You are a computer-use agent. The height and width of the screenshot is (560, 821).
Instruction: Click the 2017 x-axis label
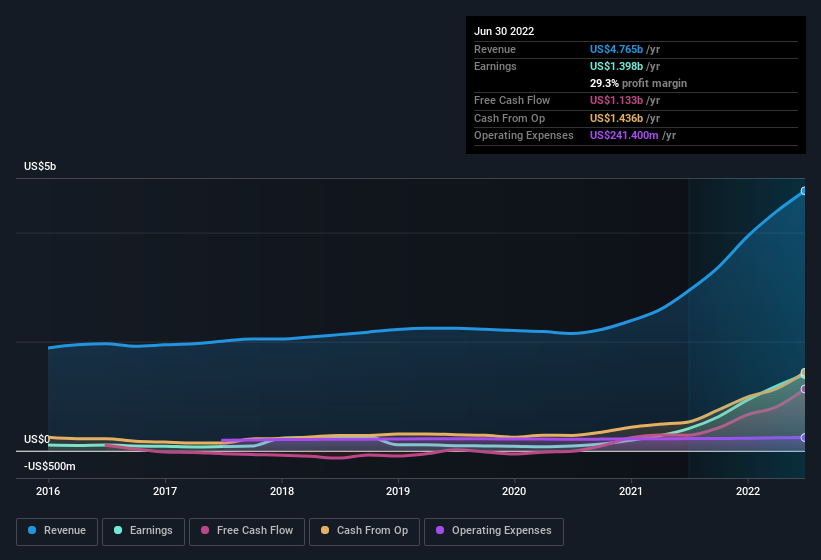165,491
